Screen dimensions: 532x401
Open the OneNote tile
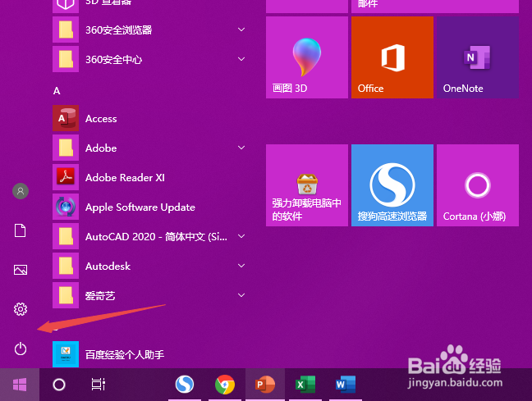tap(478, 57)
